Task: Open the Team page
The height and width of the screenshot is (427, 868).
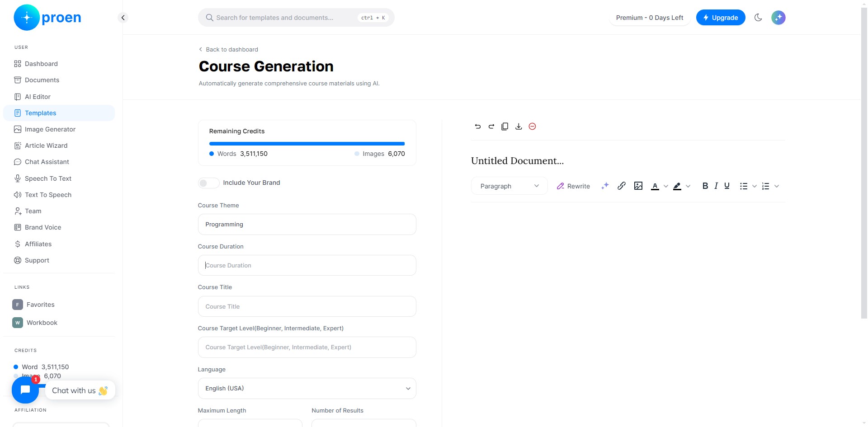Action: (59, 211)
